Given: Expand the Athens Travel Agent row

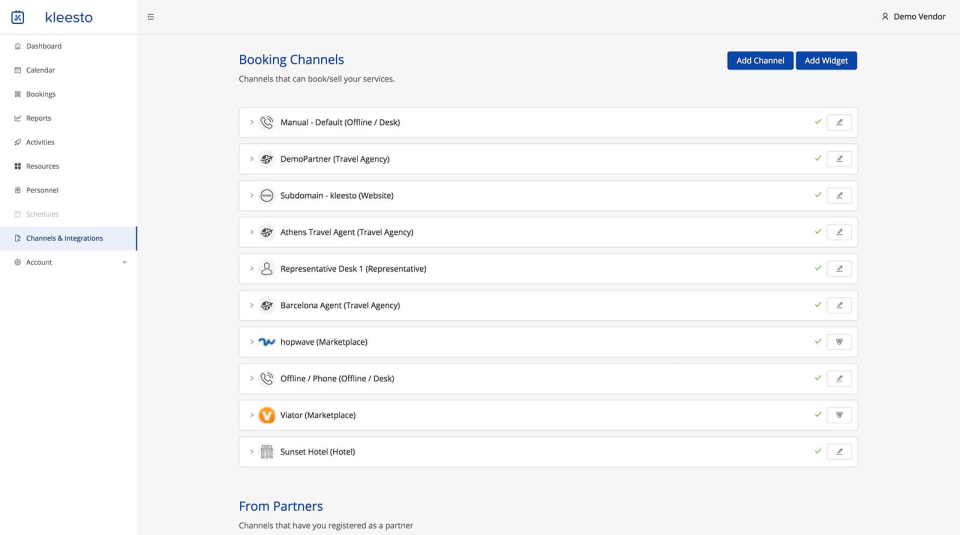Looking at the screenshot, I should point(252,232).
